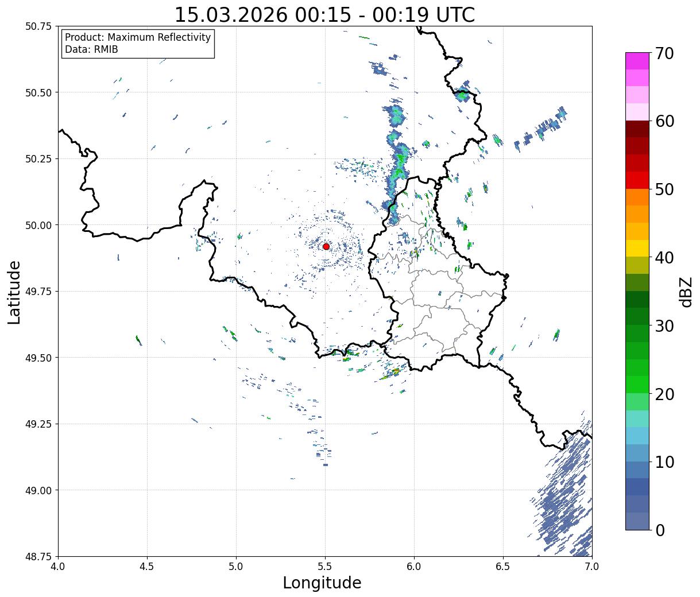Click the bright red colorbar segment near 50
Screen dimensions: 700x597
637,180
